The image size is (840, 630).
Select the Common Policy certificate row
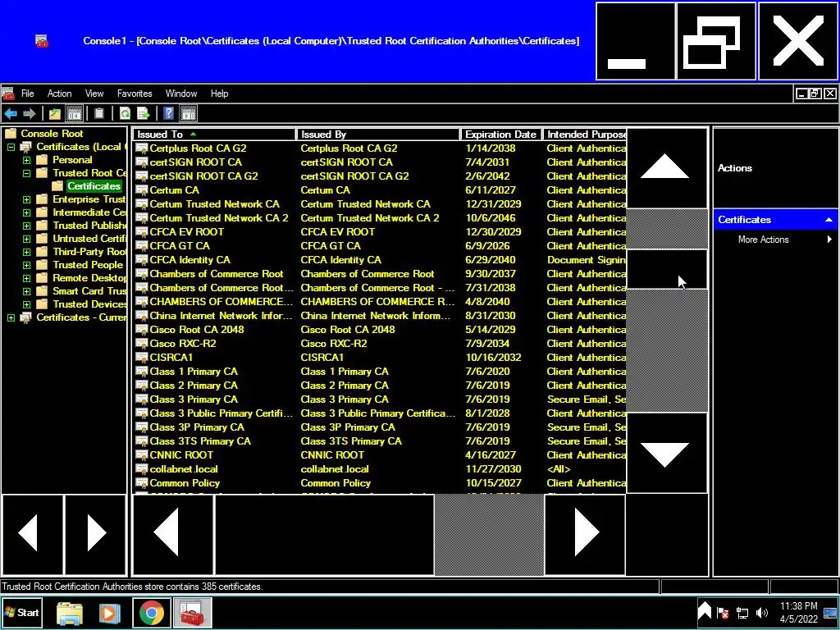[x=379, y=482]
